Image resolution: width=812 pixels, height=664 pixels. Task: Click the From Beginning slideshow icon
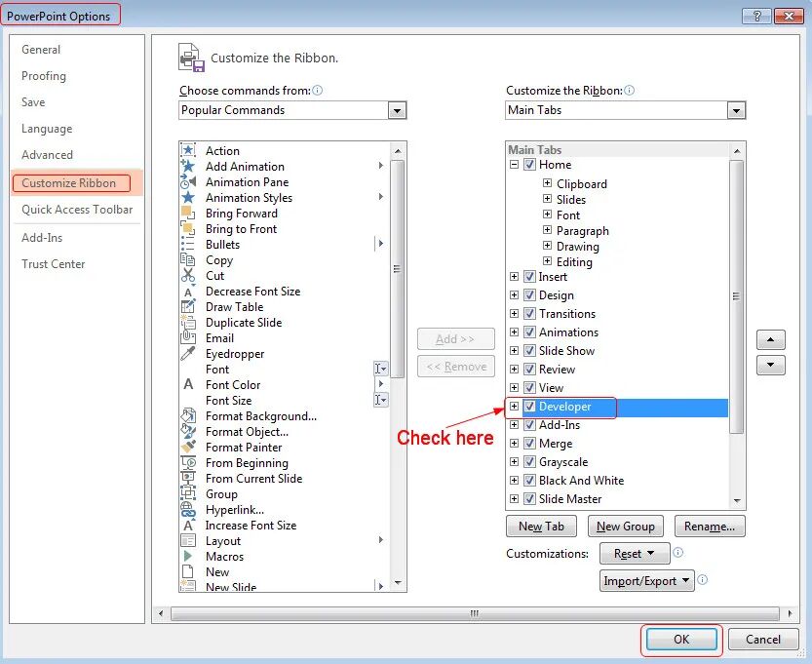click(188, 462)
